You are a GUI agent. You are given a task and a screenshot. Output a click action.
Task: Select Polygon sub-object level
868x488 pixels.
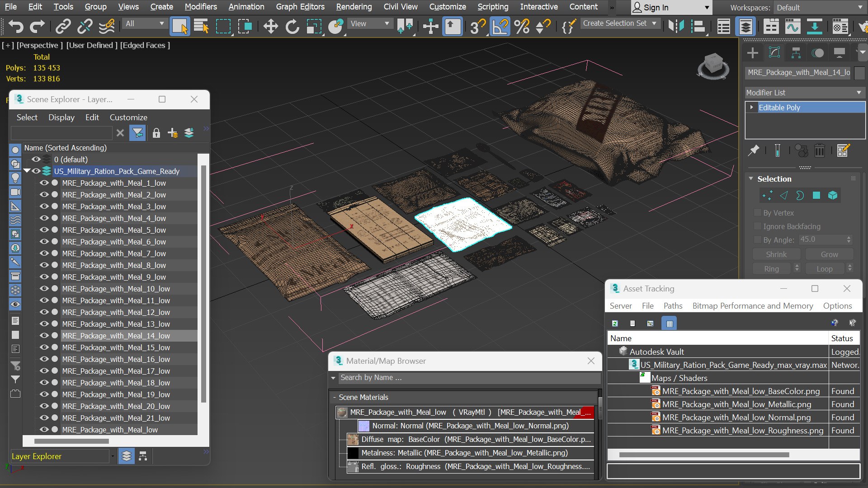tap(816, 195)
